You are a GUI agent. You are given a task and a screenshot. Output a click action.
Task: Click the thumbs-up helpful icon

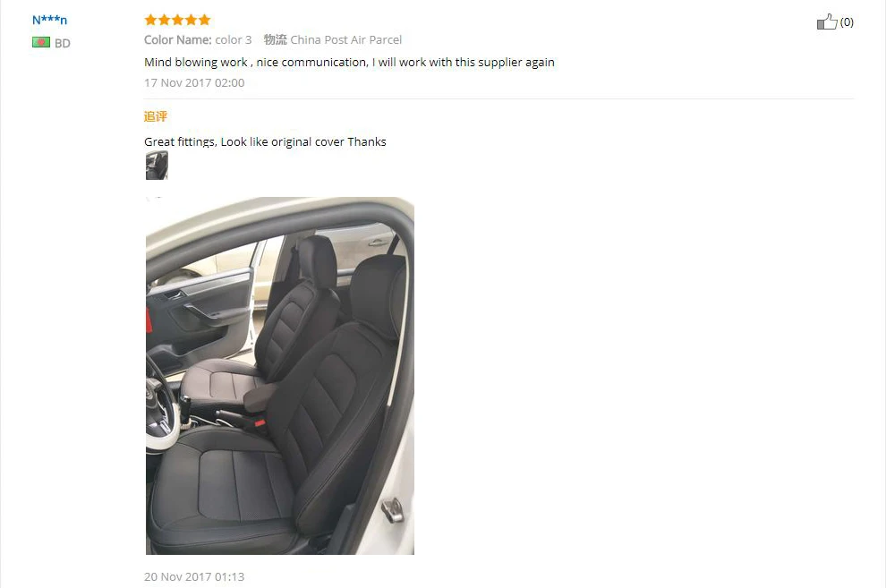pos(827,22)
